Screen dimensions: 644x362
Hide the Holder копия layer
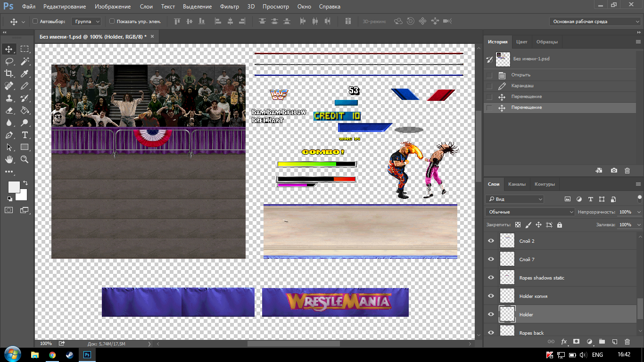click(x=491, y=296)
